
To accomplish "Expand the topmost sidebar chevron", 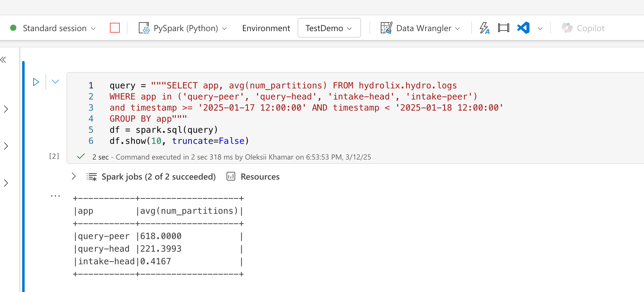I will tap(6, 109).
